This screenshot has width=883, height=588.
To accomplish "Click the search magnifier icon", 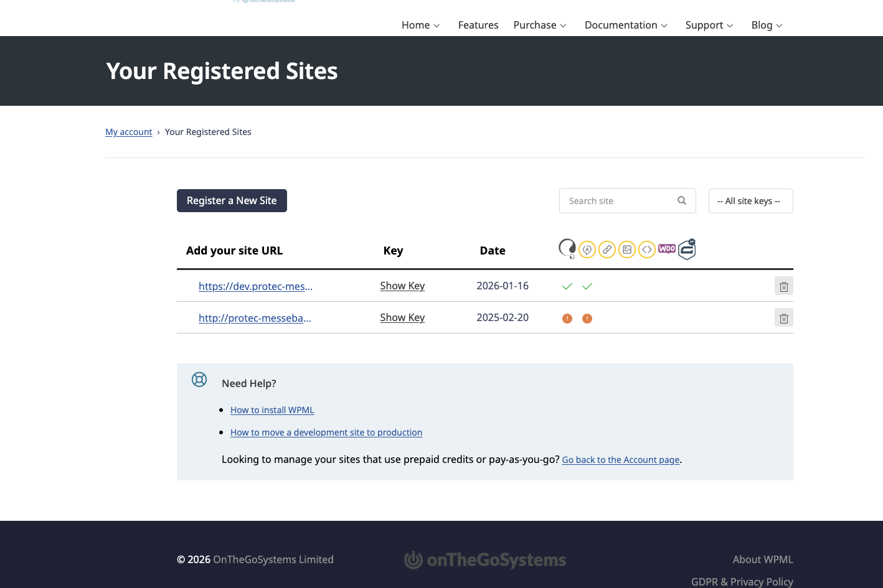I will coord(682,200).
